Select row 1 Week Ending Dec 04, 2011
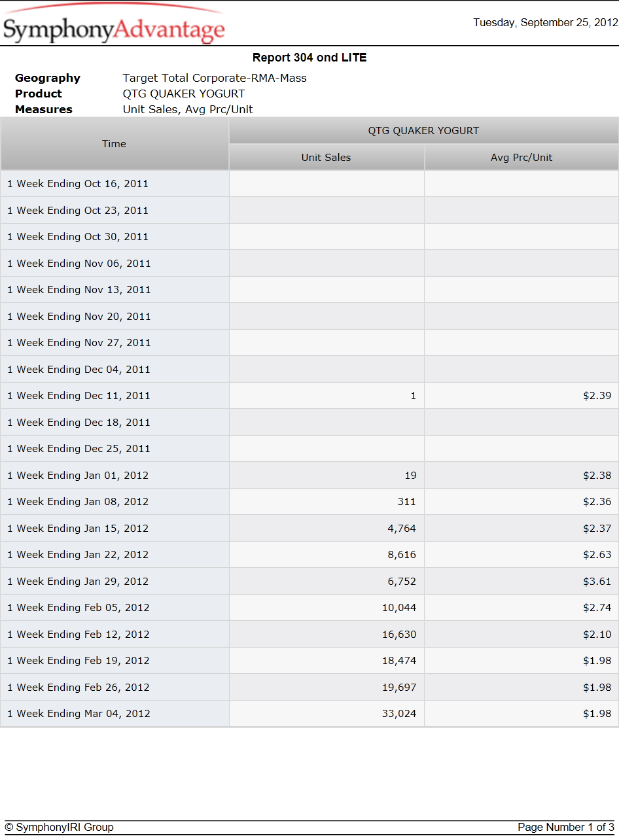 [x=309, y=370]
